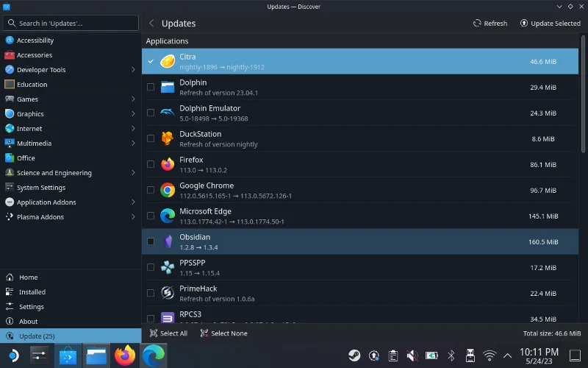Click the battery tray icon
Viewport: 588px width, 368px height.
pyautogui.click(x=431, y=355)
